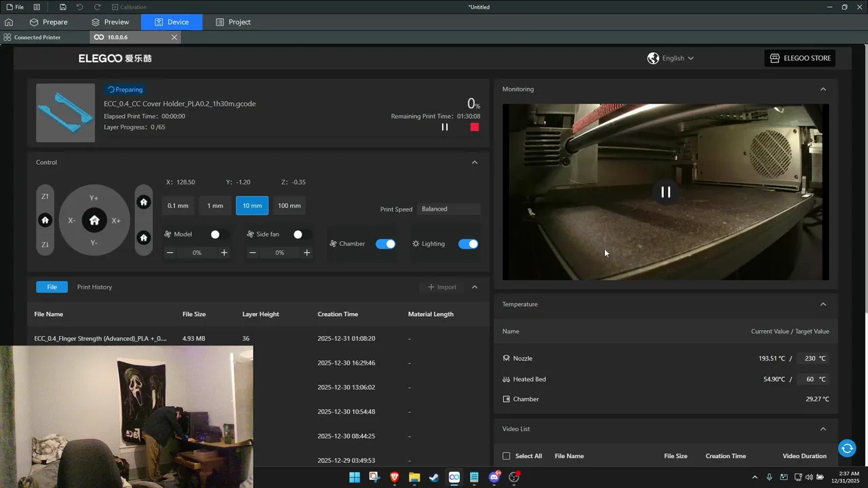Open Discord from the taskbar

tap(494, 477)
